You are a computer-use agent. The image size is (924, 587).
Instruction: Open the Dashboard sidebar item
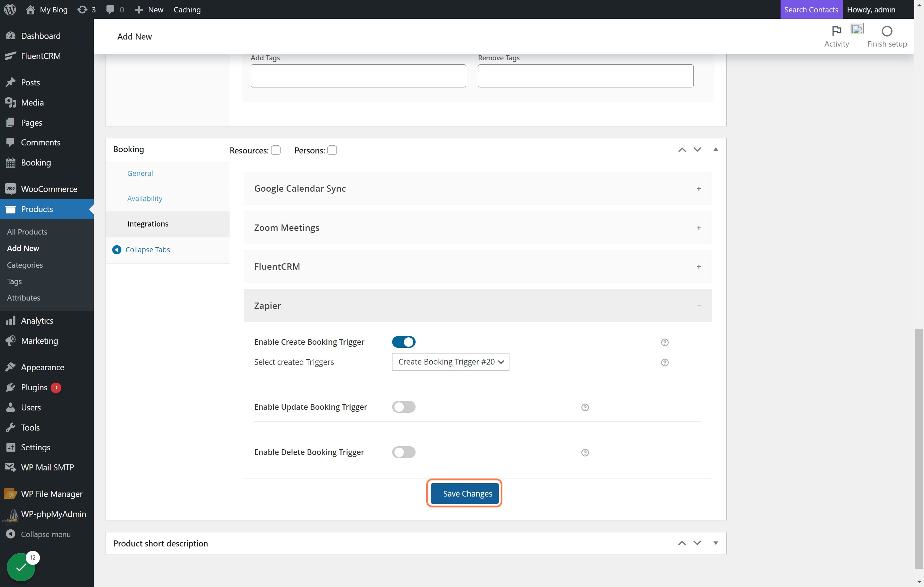47,36
